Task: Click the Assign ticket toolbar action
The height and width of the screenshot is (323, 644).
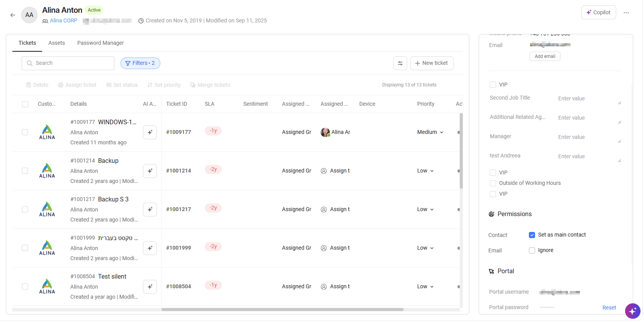Action: pos(77,85)
